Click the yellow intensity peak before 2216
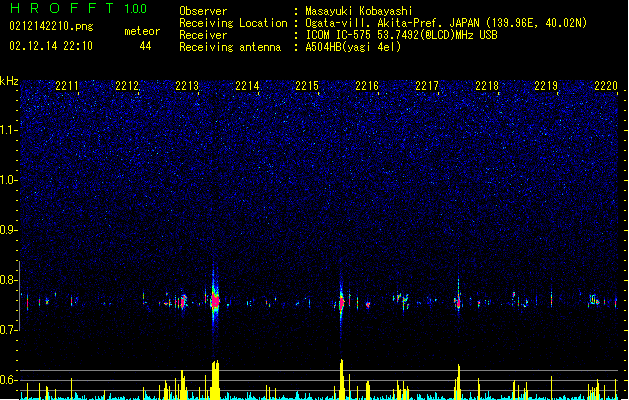 [341, 380]
